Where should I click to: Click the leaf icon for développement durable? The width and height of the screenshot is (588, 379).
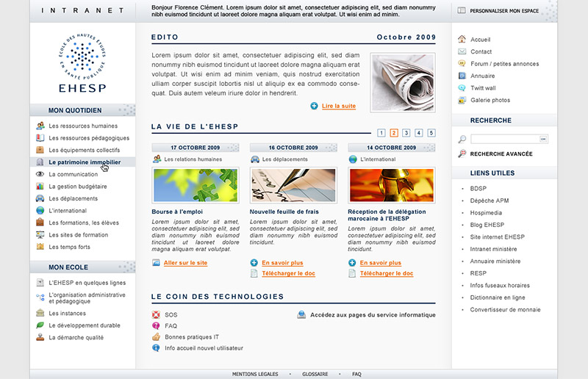point(40,325)
